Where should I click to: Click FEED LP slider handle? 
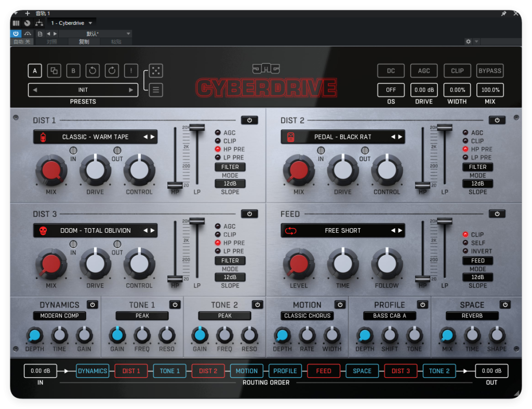[x=445, y=221]
